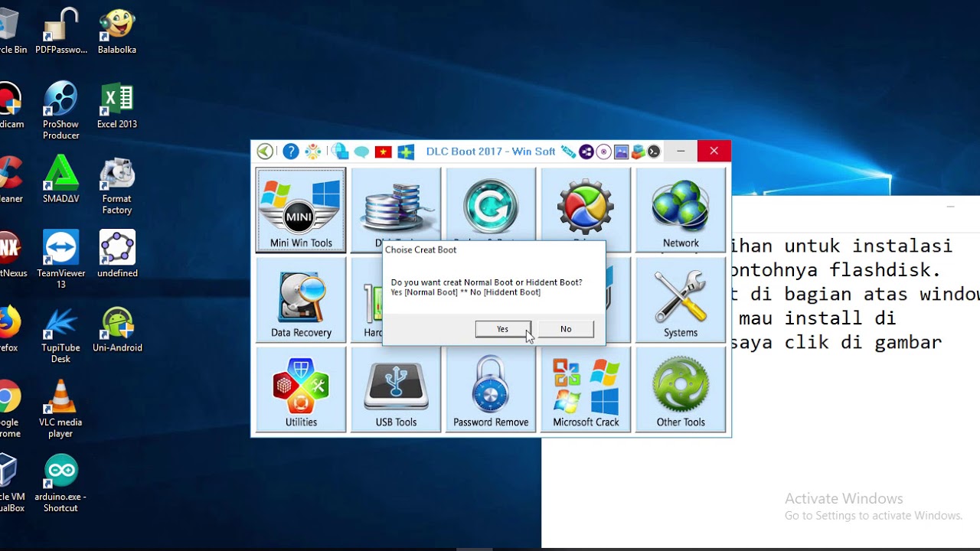
Task: Click the dark terminal icon in title bar
Action: pos(654,152)
